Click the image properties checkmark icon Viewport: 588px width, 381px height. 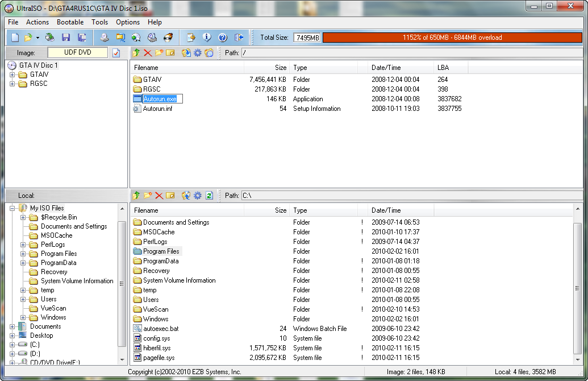116,53
